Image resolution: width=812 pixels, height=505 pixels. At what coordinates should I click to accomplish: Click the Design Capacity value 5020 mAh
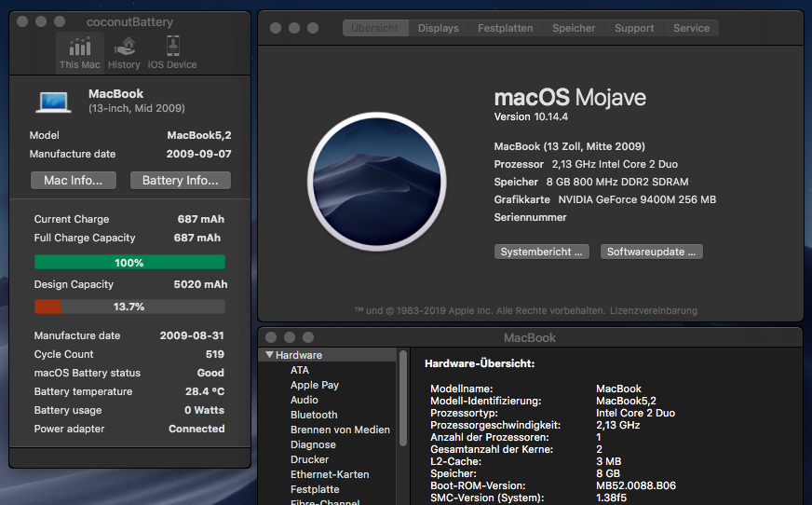point(200,284)
